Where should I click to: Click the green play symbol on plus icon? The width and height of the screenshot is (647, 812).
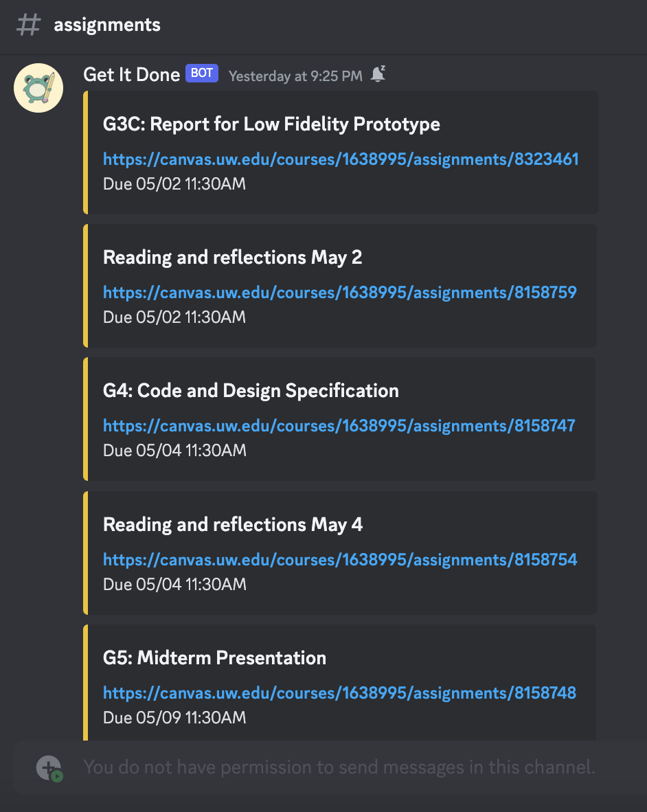(57, 775)
